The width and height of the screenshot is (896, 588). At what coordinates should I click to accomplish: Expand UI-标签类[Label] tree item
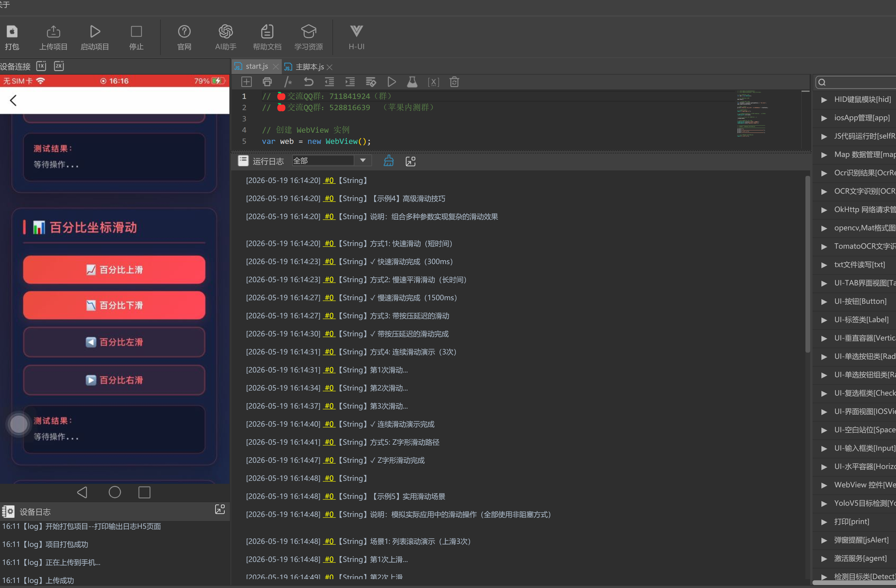point(824,320)
